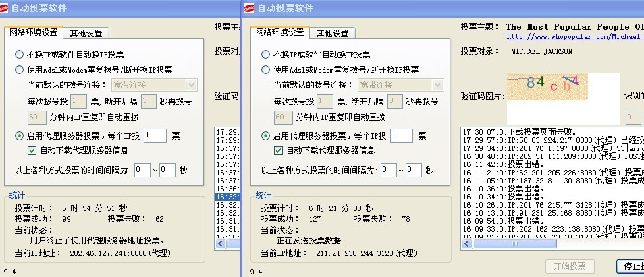
Task: Select log row with IP 187.32.81.130:8080
Action: (552, 181)
